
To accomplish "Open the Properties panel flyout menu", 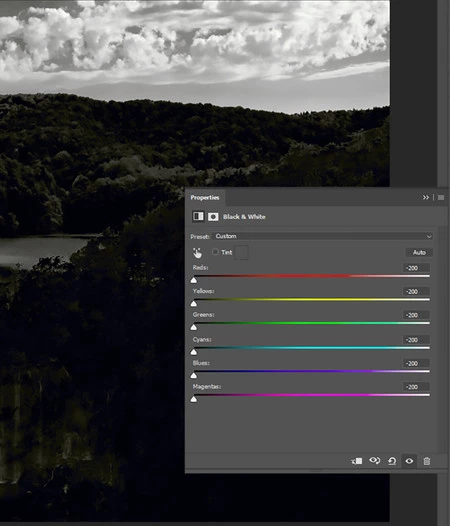I will pos(441,198).
